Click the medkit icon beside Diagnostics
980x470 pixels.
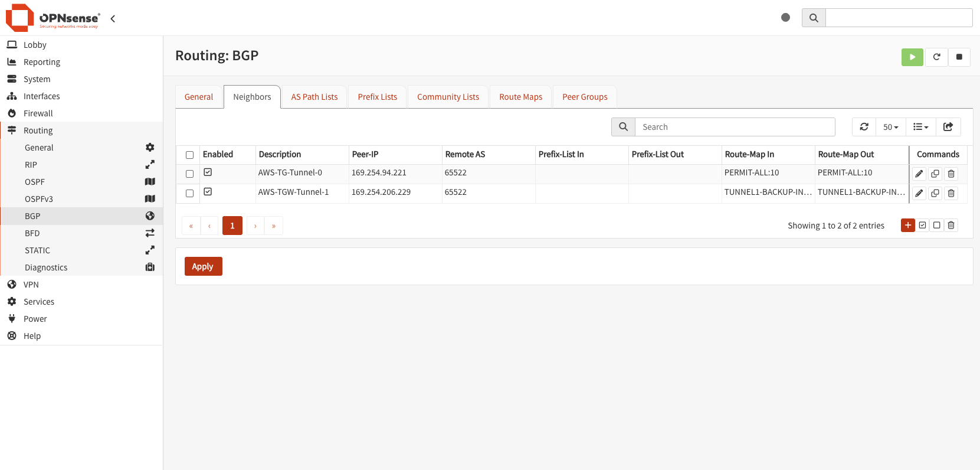[150, 267]
